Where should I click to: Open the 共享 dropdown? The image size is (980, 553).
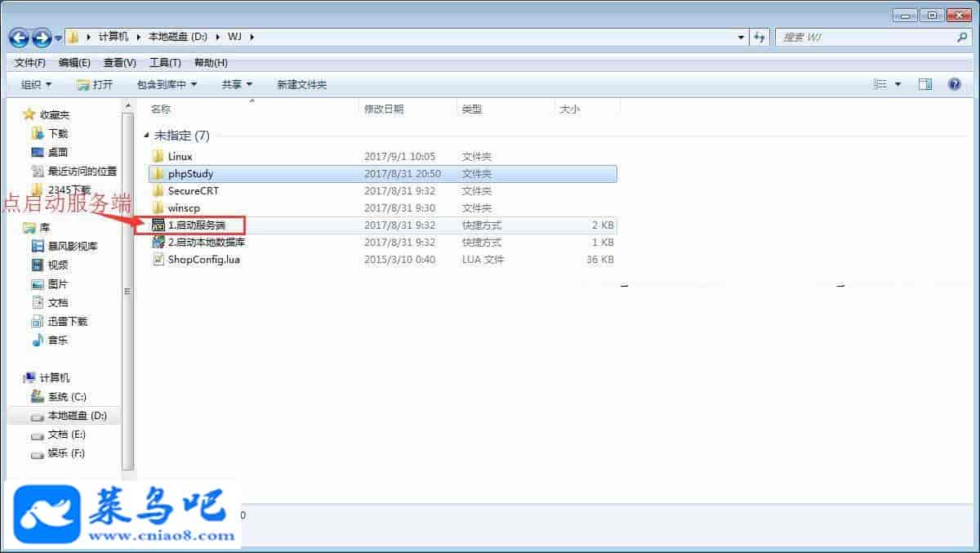tap(237, 85)
